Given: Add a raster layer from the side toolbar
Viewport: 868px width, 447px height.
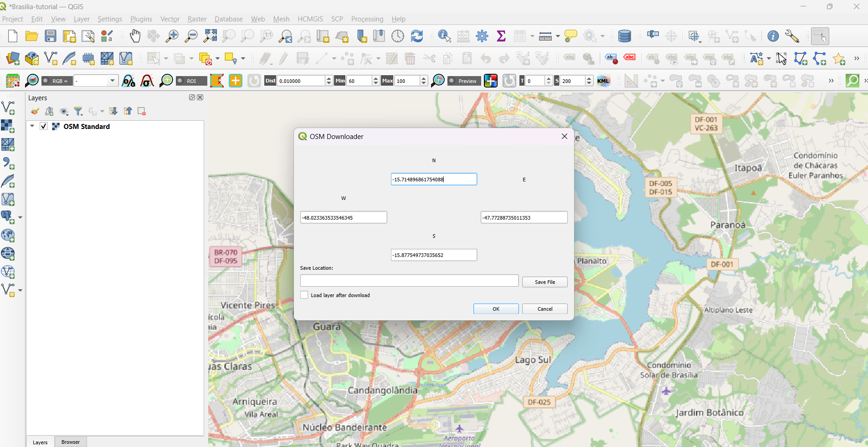Looking at the screenshot, I should tap(8, 127).
